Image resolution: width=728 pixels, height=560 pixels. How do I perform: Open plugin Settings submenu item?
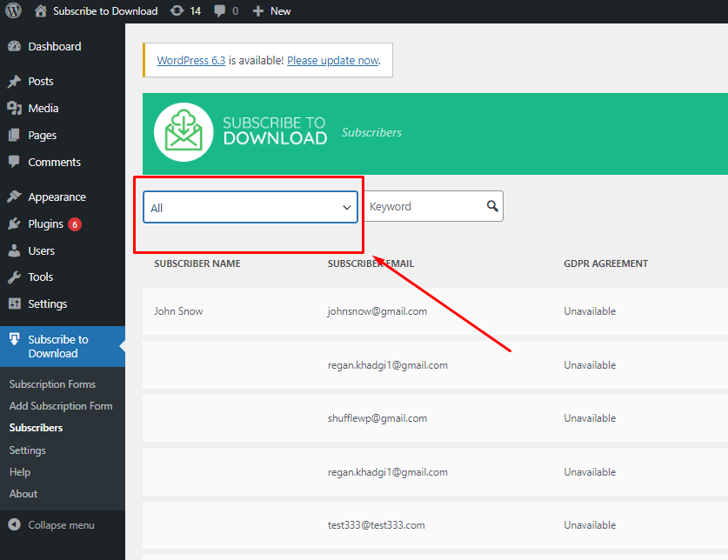point(27,450)
